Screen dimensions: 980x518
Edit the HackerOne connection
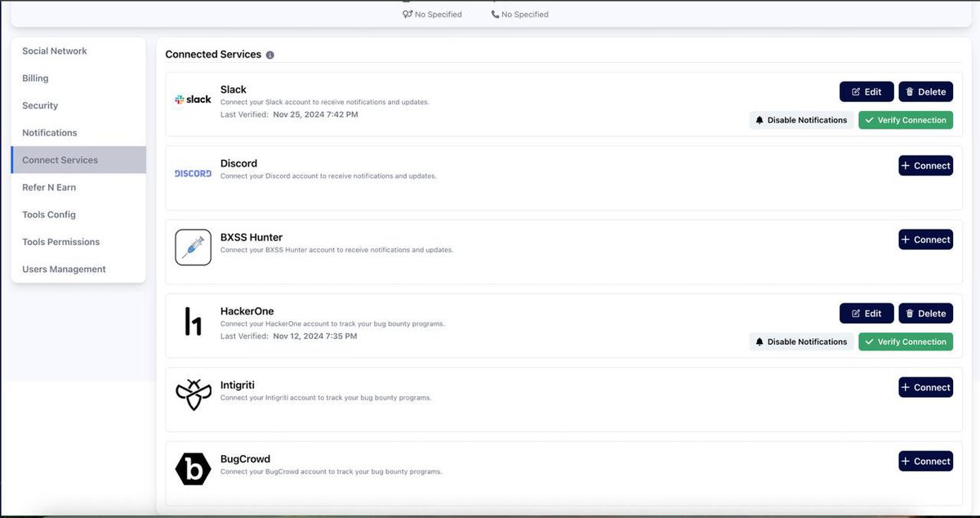pyautogui.click(x=866, y=313)
